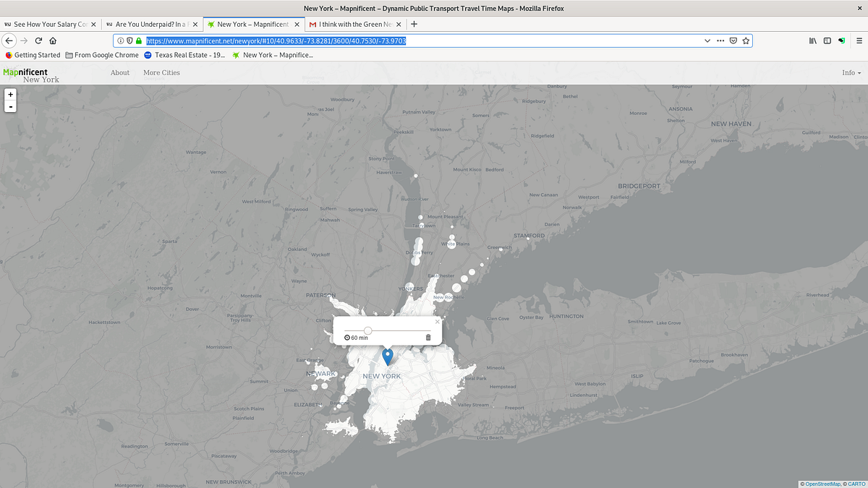Click the BRIDGEPORT map label
The image size is (868, 488).
click(640, 186)
